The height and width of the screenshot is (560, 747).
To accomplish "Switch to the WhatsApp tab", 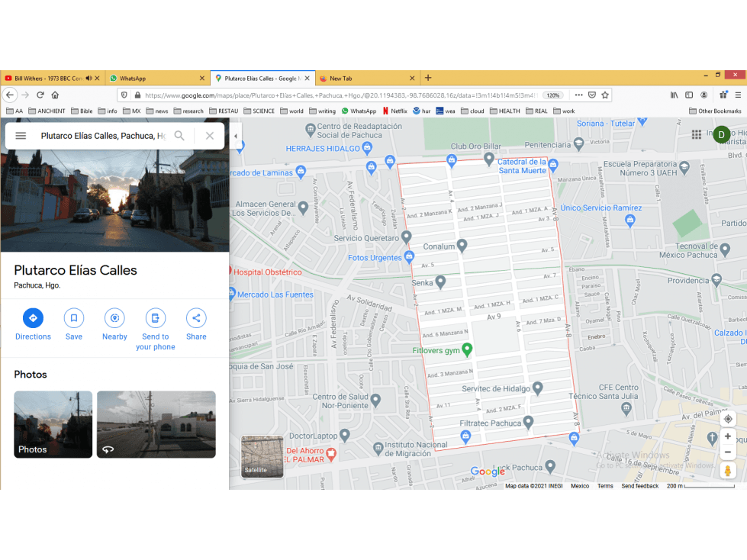I will point(156,78).
